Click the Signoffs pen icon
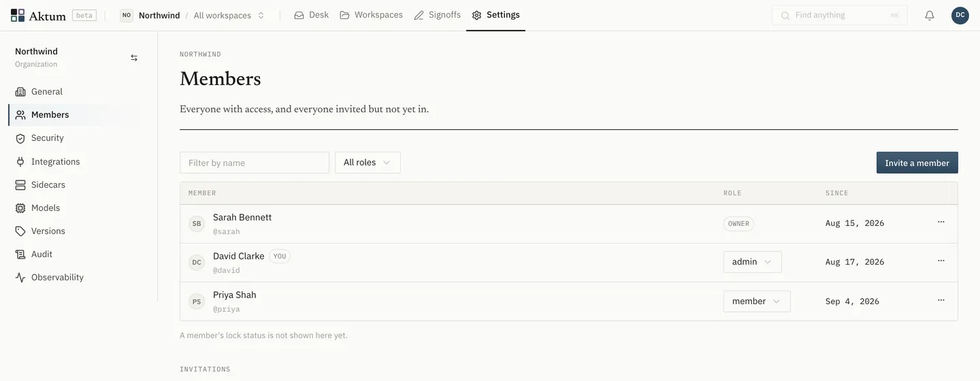The image size is (980, 381). coord(419,15)
